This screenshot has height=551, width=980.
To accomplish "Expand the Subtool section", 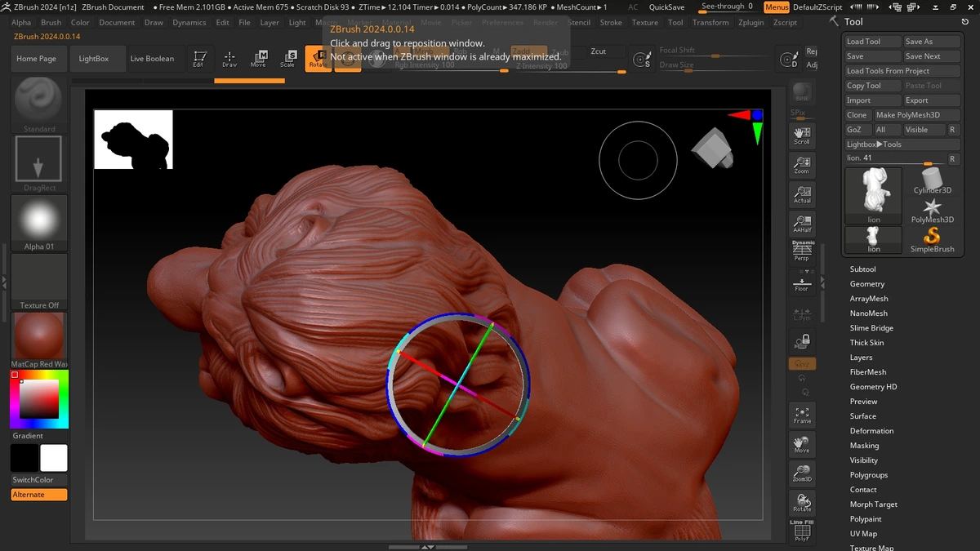I will (x=862, y=269).
